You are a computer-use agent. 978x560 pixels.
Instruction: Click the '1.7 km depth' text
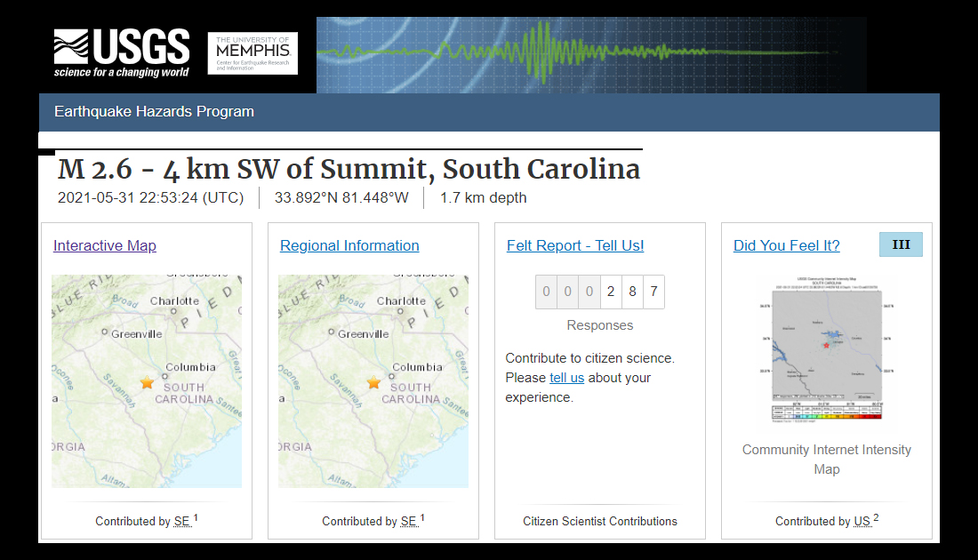tap(484, 197)
